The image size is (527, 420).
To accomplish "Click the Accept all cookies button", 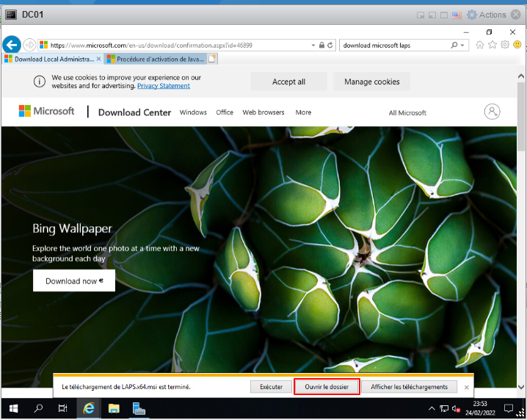I will pyautogui.click(x=288, y=82).
